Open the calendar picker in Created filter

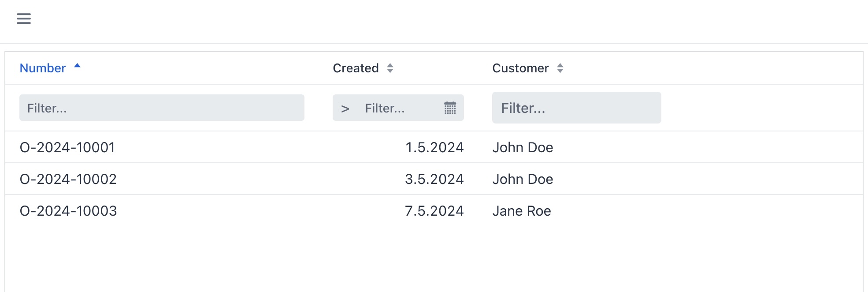click(450, 108)
